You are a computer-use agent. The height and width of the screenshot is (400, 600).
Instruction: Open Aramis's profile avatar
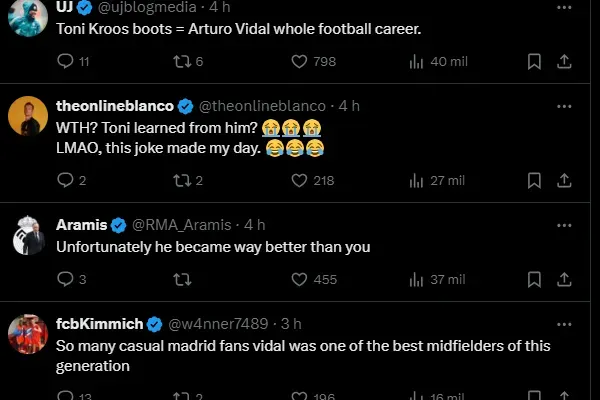coord(28,236)
